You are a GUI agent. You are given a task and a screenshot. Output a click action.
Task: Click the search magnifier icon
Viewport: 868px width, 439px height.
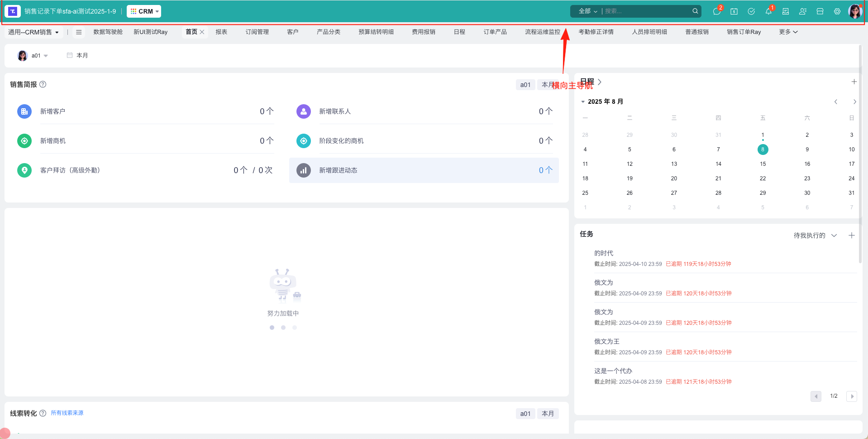tap(695, 11)
